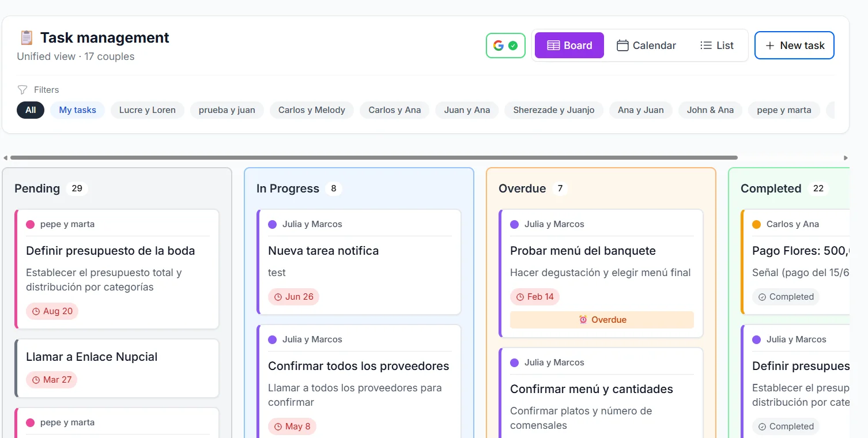Click the horizontal scrollbar thumb above the board

tap(374, 157)
